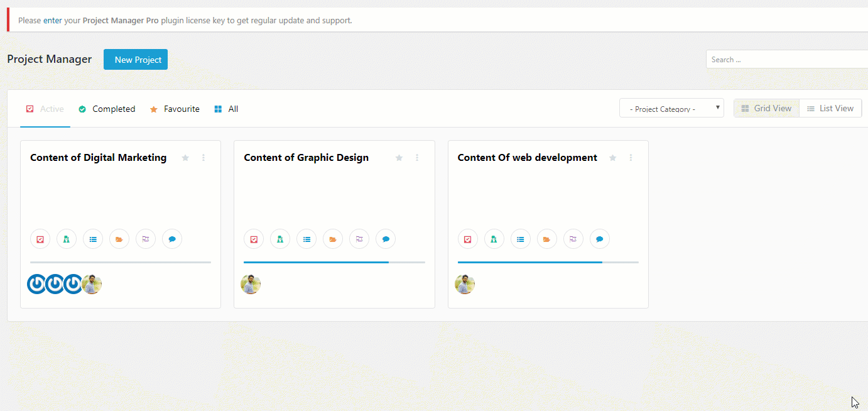Show the All projects tab
This screenshot has height=411, width=868.
(x=226, y=109)
